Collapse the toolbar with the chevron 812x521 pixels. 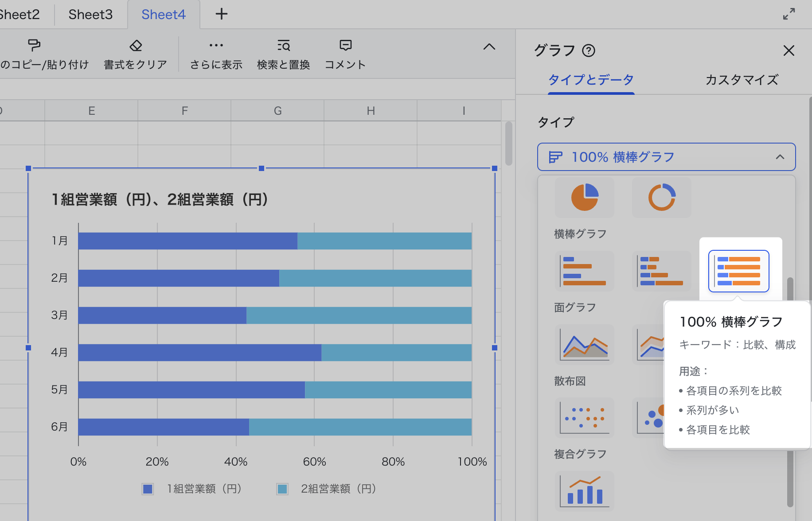tap(489, 47)
